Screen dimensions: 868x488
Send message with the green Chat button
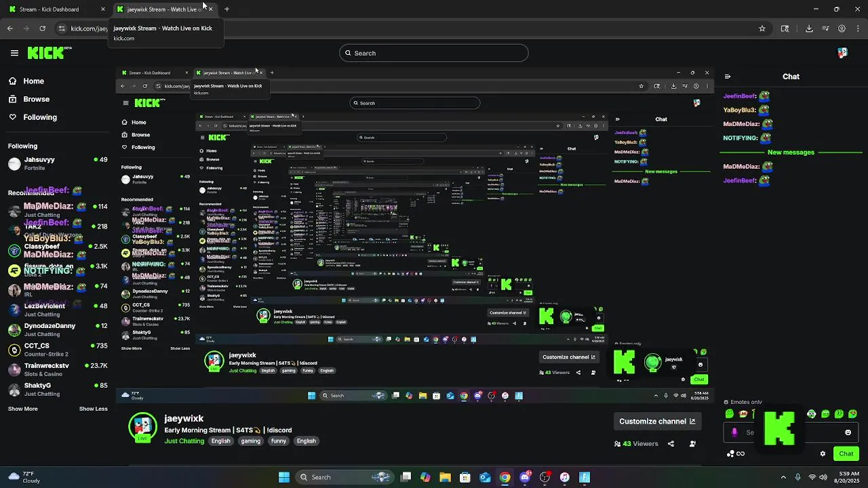[x=846, y=453]
